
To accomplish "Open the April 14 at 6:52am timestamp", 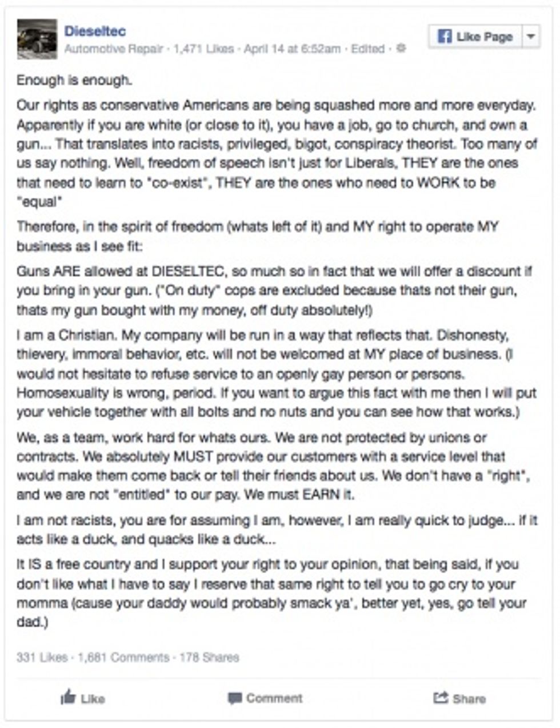I will click(292, 49).
